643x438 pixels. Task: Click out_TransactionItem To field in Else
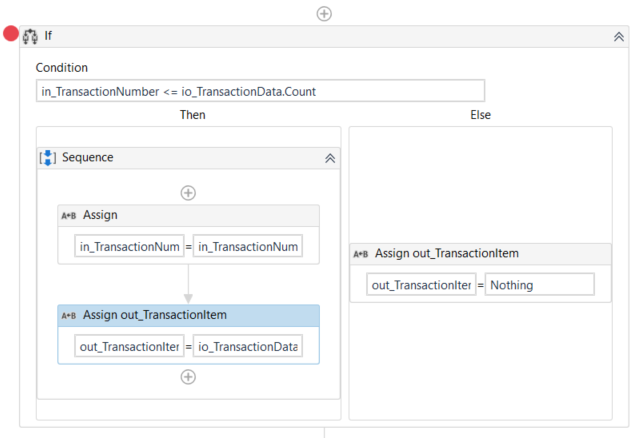[420, 285]
